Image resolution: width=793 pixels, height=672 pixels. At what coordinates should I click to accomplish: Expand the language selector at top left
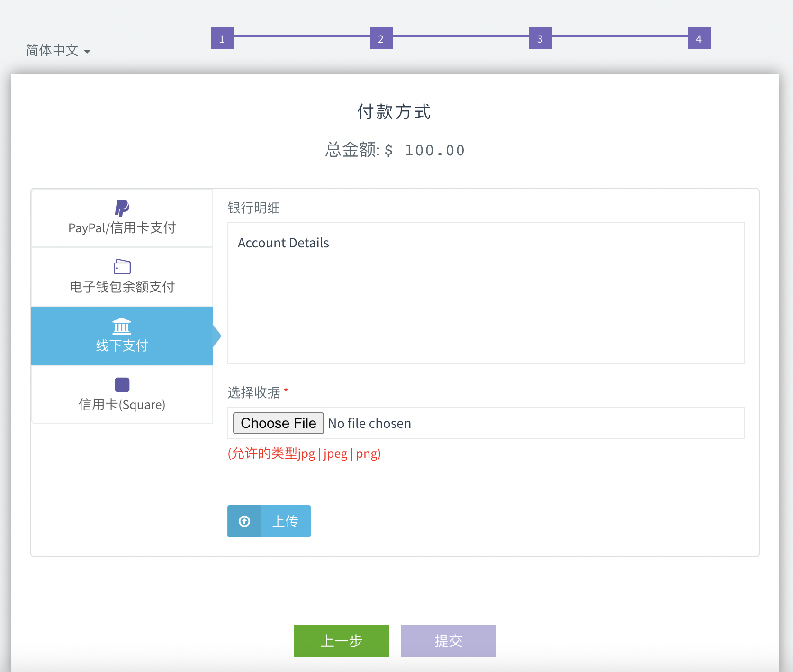(x=58, y=50)
